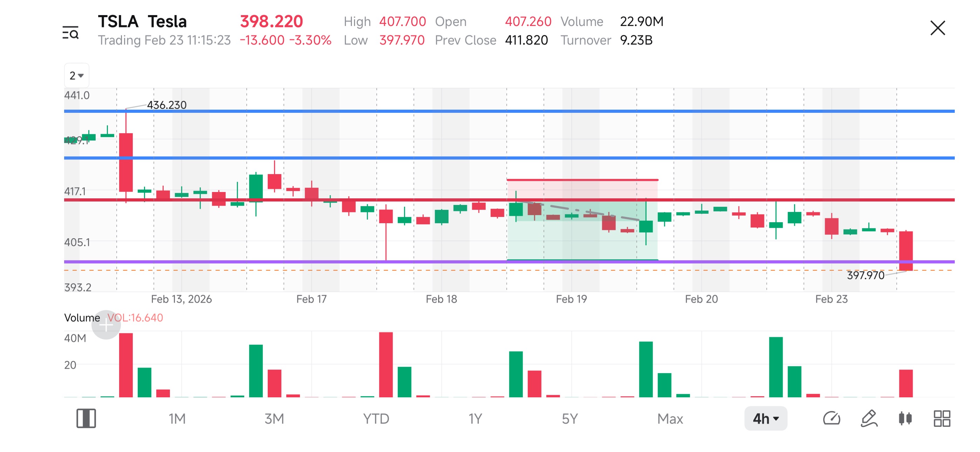Open the indicator speedometer icon
The width and height of the screenshot is (980, 452).
tap(831, 418)
